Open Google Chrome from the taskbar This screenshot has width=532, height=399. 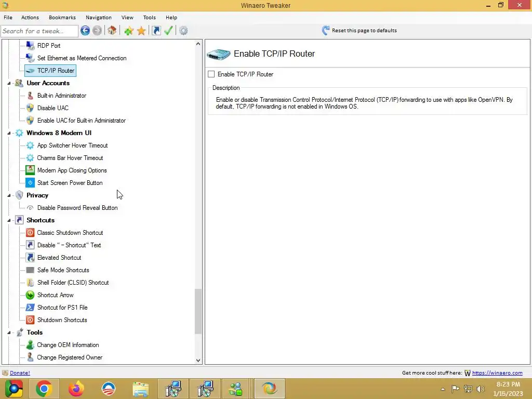click(44, 389)
